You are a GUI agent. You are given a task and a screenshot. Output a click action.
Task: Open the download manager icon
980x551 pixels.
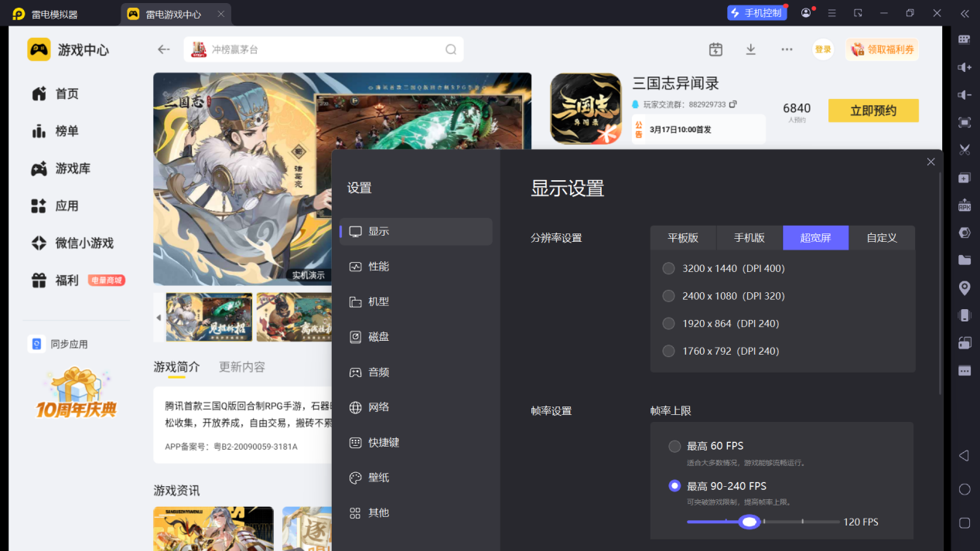click(749, 49)
